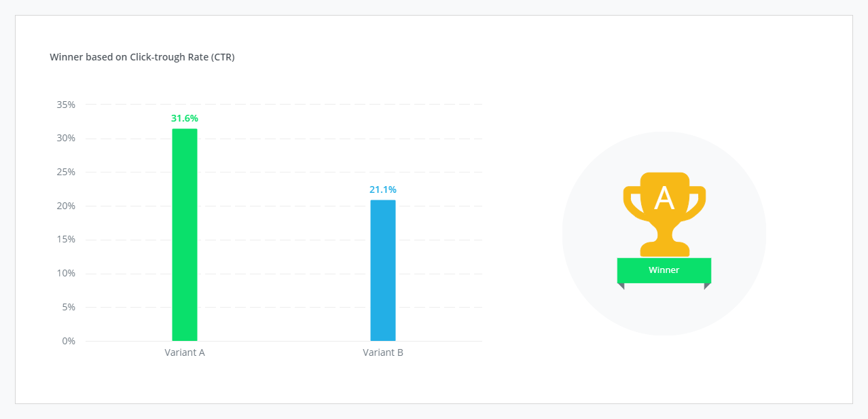Click the 0% y-axis tick label
Image resolution: width=868 pixels, height=419 pixels.
69,341
